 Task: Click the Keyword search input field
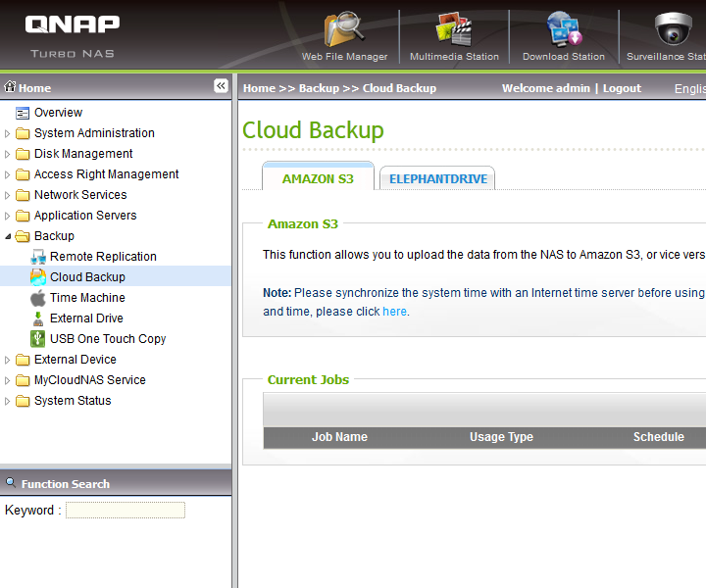125,511
